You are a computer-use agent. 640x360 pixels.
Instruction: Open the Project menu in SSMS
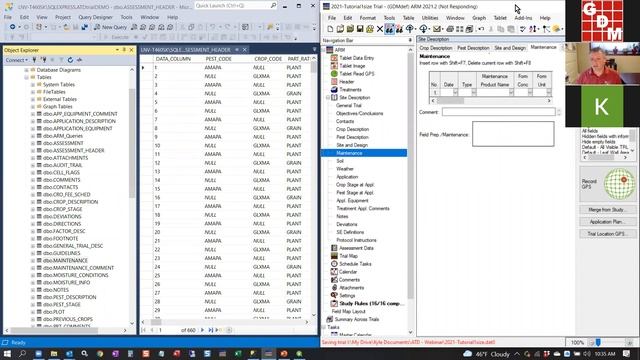(x=63, y=18)
